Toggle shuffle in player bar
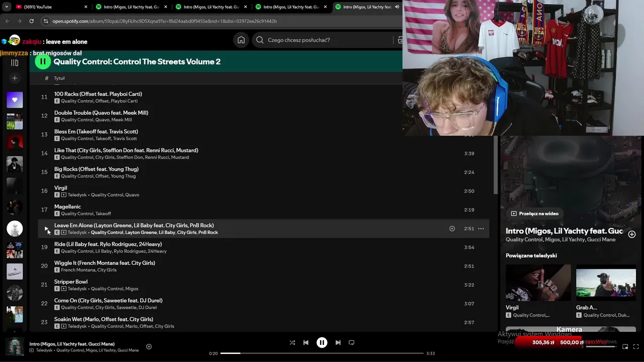644x362 pixels. (292, 342)
